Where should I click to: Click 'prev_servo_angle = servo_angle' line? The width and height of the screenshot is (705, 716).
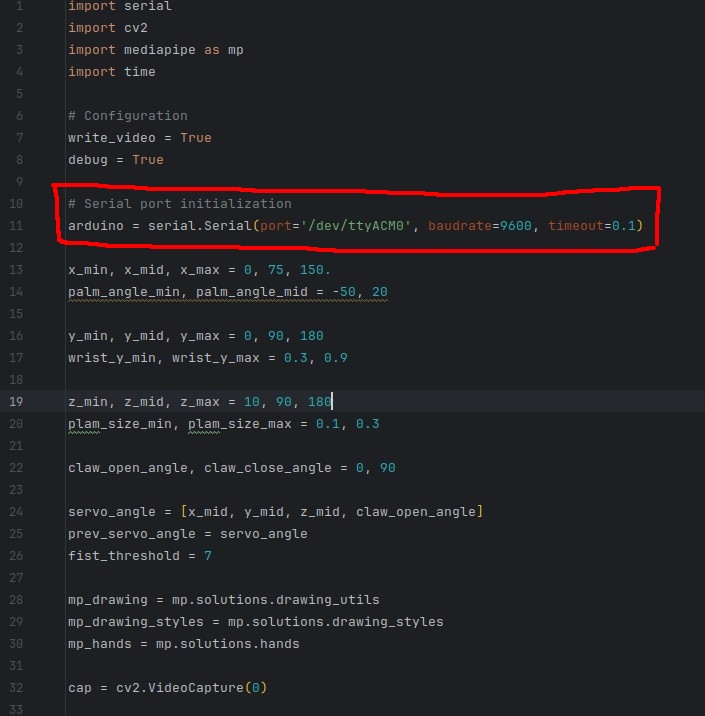188,534
